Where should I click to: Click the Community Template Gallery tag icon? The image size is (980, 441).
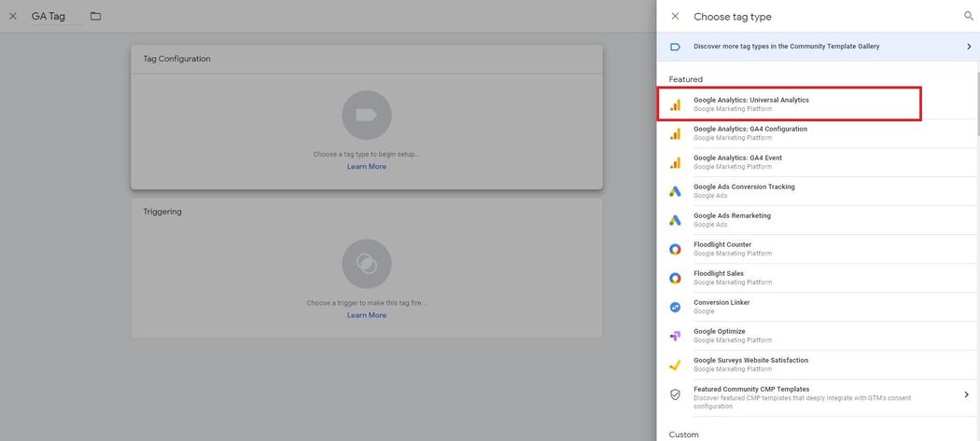click(675, 47)
